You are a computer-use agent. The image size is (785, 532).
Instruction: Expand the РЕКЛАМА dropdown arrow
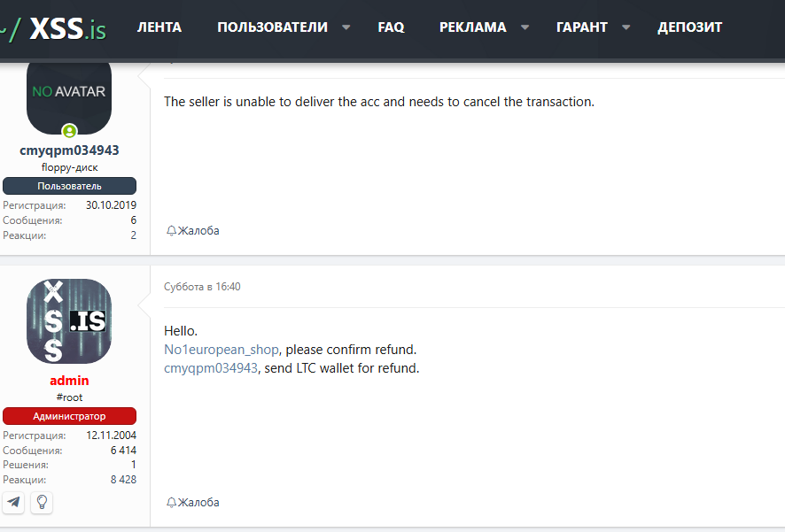[525, 27]
